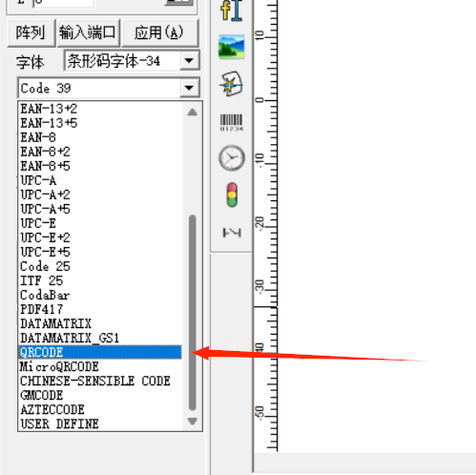Expand the Code 39 barcode type dropdown
Screen dimensions: 476x475
[x=189, y=88]
